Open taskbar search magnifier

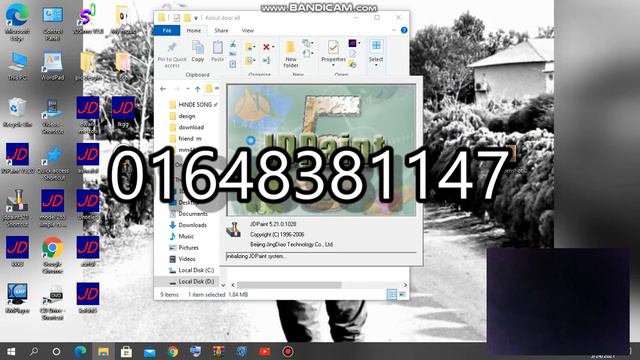click(x=34, y=351)
